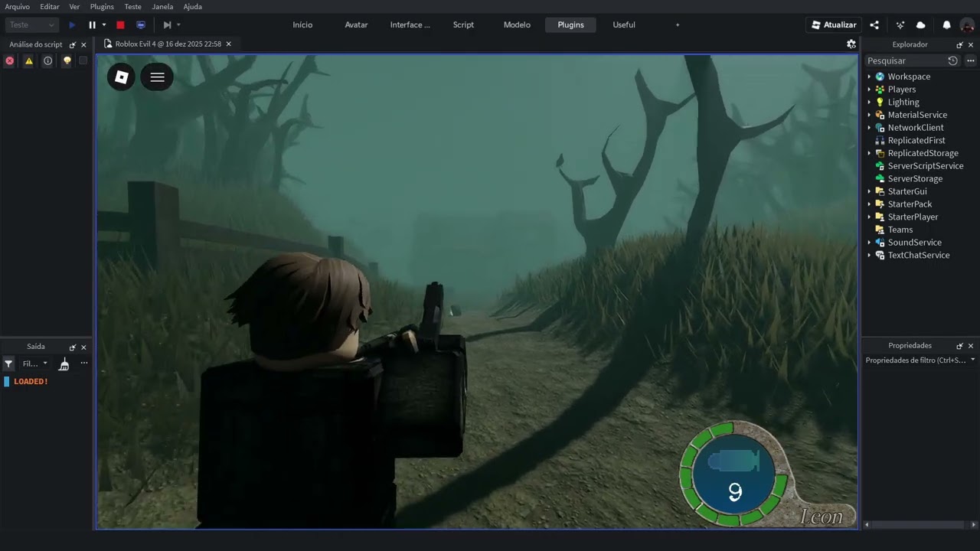The image size is (980, 551).
Task: Clear the Saída output with the broom icon
Action: tap(64, 364)
